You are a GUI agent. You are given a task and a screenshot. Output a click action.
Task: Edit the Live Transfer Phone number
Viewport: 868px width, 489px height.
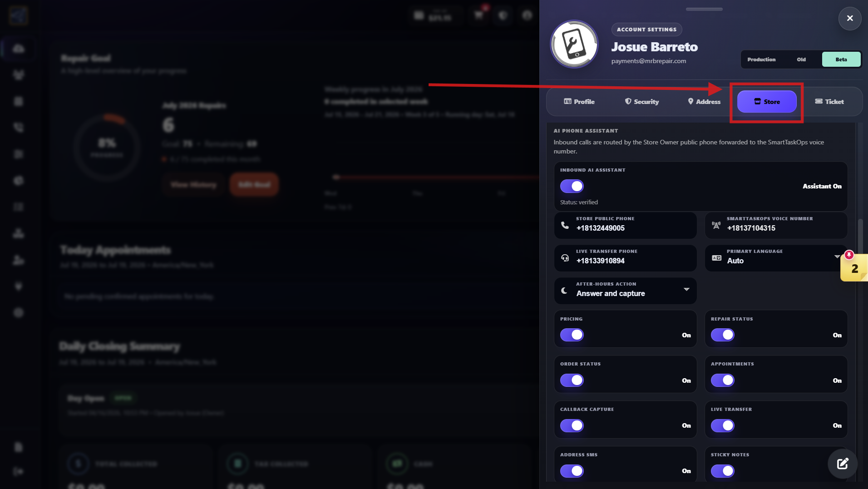pos(625,258)
